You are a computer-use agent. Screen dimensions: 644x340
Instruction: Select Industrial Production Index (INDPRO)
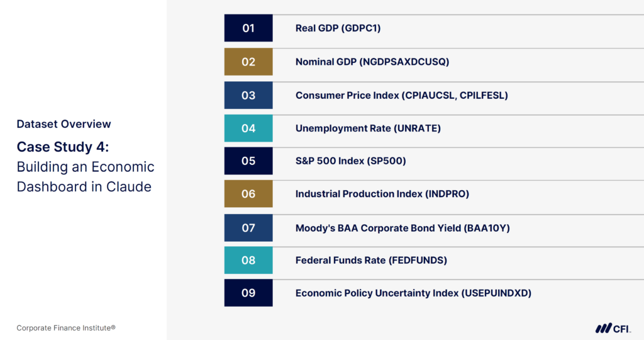382,194
